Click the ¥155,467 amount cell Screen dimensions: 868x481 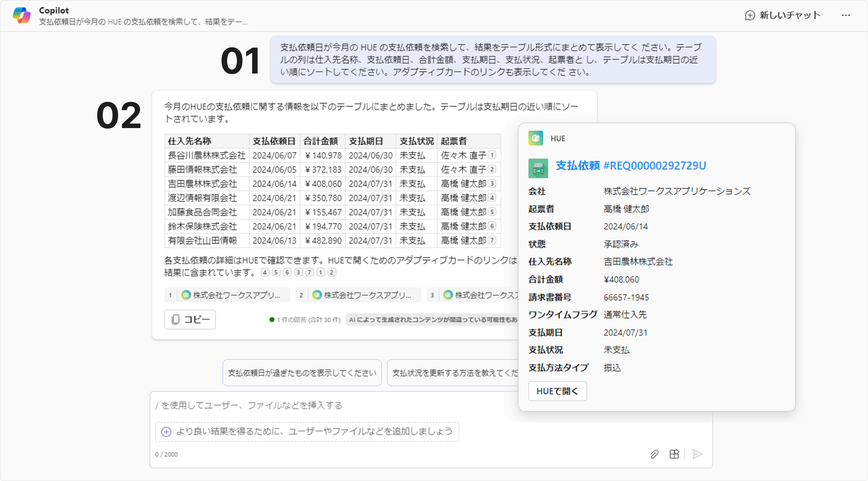[x=323, y=212]
